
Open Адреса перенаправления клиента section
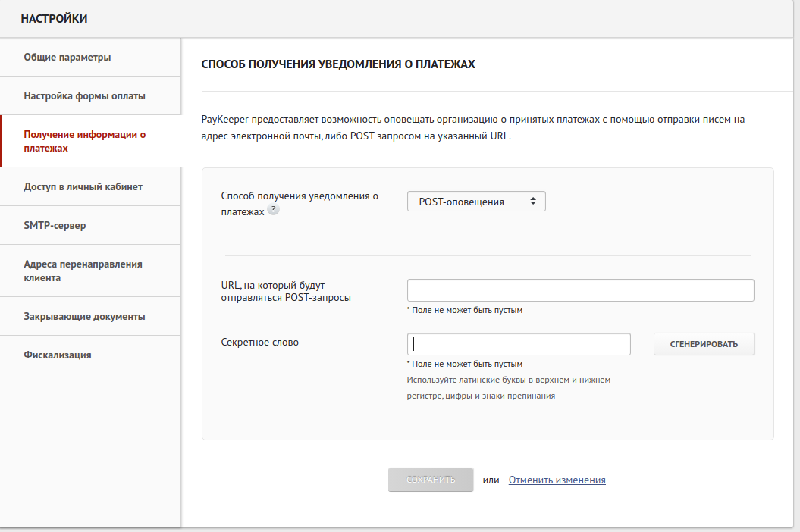[x=83, y=271]
